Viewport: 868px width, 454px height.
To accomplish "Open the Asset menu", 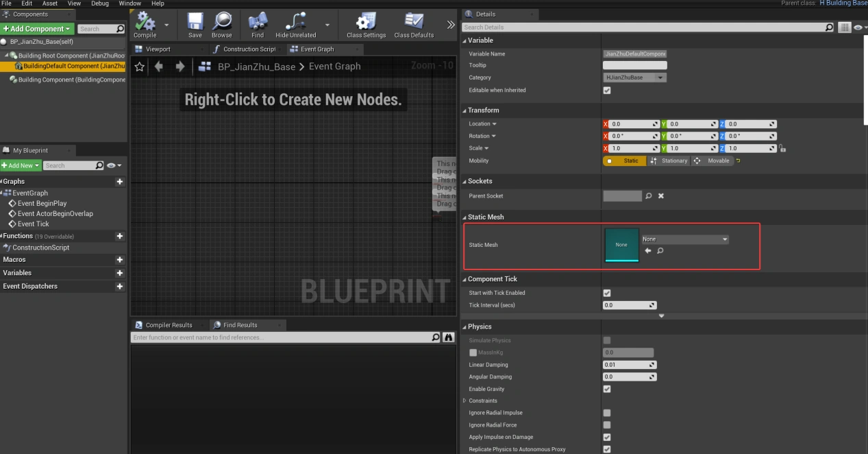I will click(50, 3).
